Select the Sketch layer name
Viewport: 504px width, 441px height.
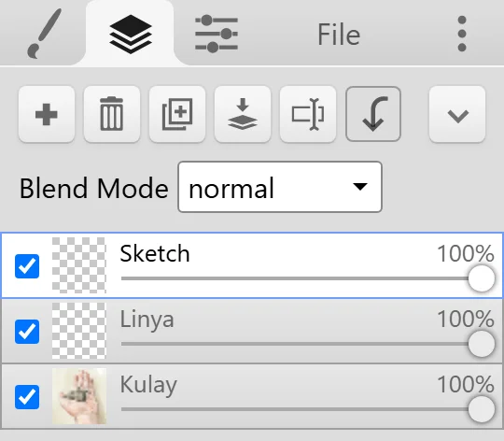(x=155, y=253)
